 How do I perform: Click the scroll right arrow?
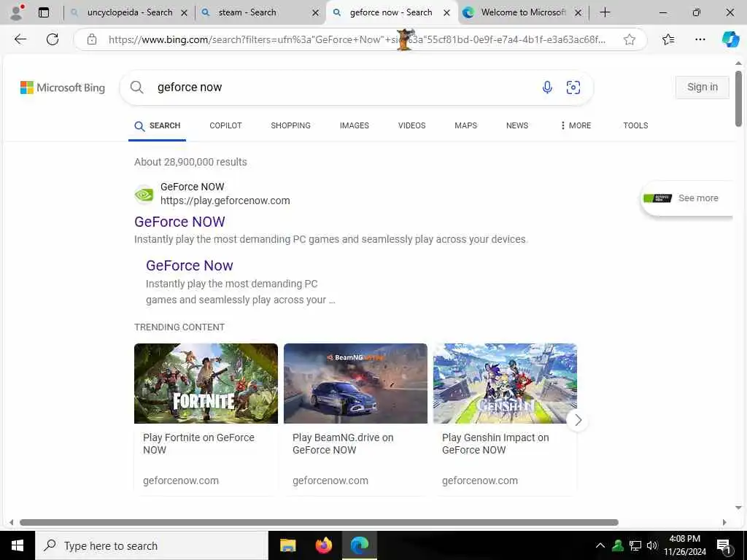(x=724, y=522)
